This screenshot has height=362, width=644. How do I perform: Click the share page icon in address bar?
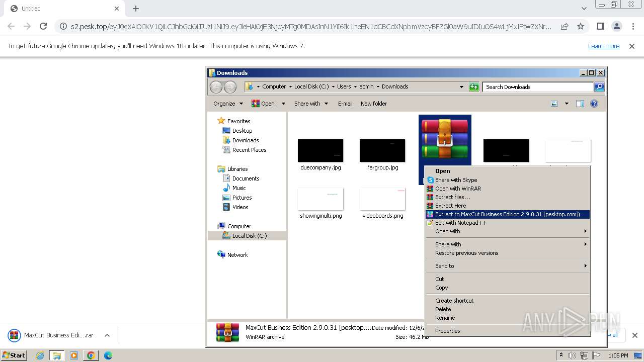click(565, 26)
